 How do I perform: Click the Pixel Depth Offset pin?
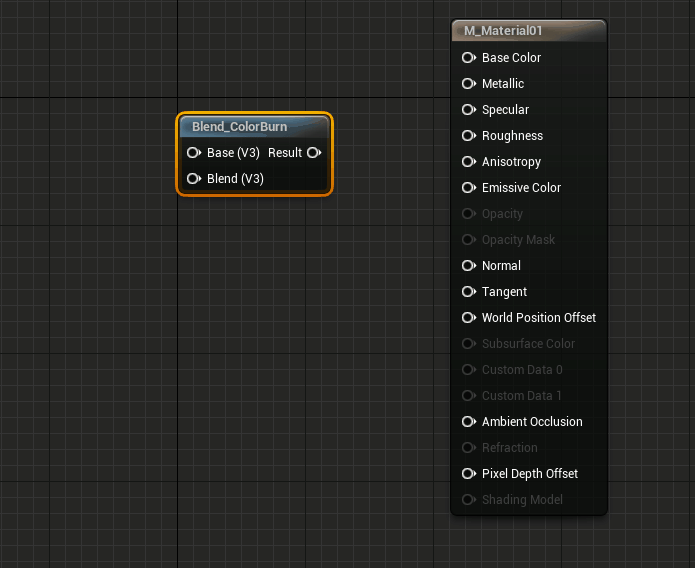tap(469, 474)
